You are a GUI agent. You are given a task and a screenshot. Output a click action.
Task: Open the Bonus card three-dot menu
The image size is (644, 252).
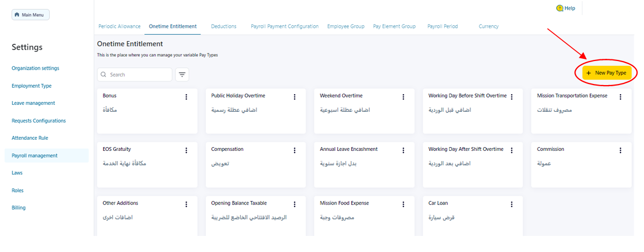186,97
